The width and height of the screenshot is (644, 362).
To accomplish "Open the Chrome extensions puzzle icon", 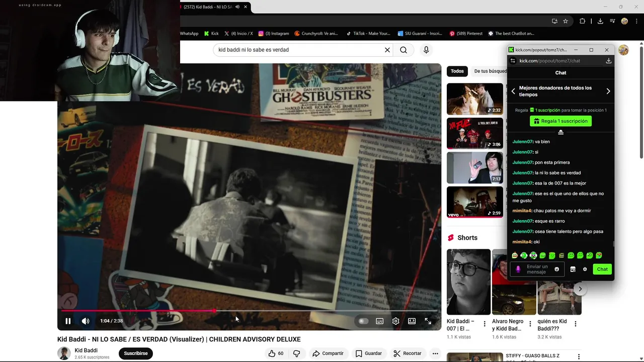I will pos(583,21).
